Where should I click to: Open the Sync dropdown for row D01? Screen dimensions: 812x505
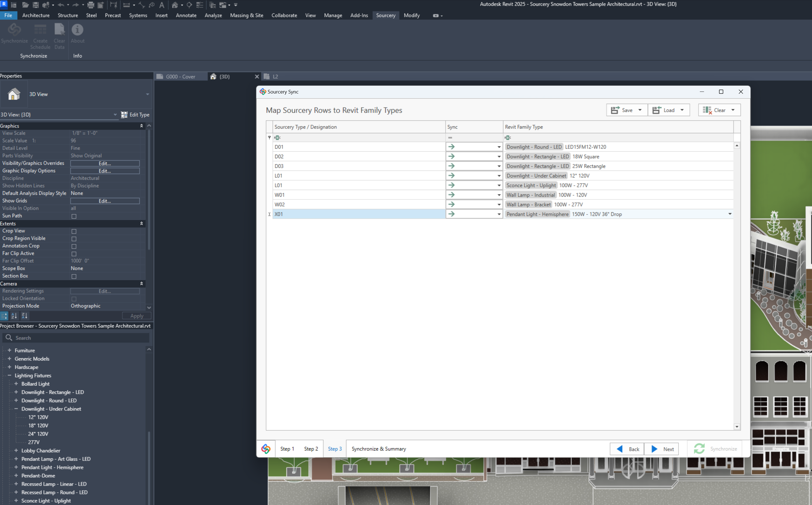(499, 147)
